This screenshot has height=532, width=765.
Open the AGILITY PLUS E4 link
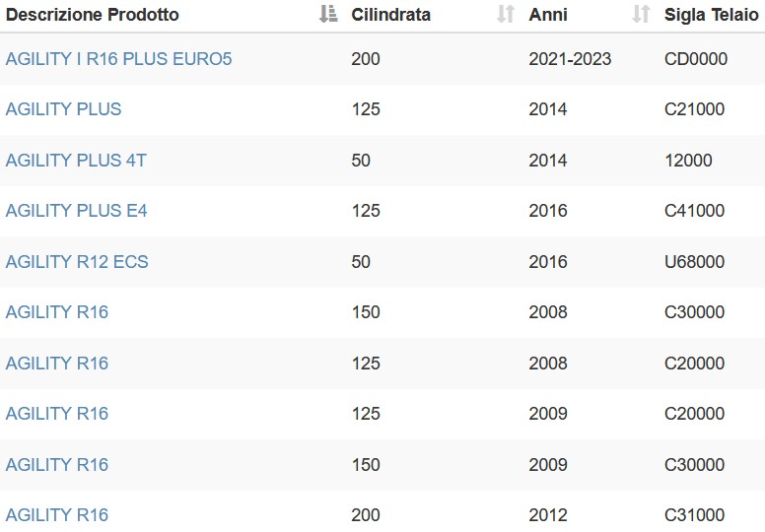tap(76, 211)
